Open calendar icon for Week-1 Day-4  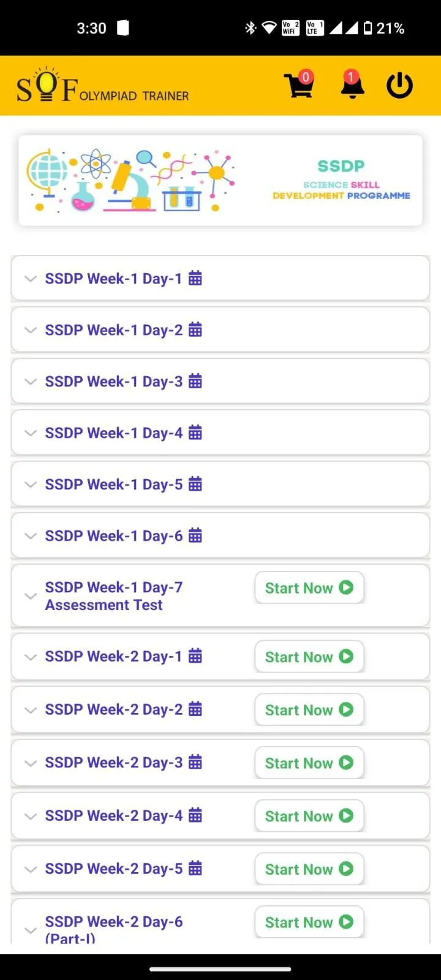pos(195,432)
